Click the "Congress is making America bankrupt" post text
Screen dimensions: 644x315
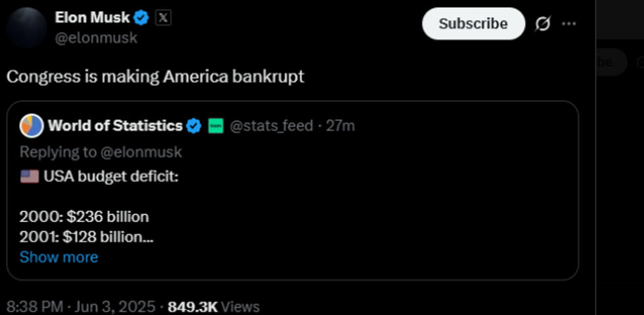tap(155, 76)
